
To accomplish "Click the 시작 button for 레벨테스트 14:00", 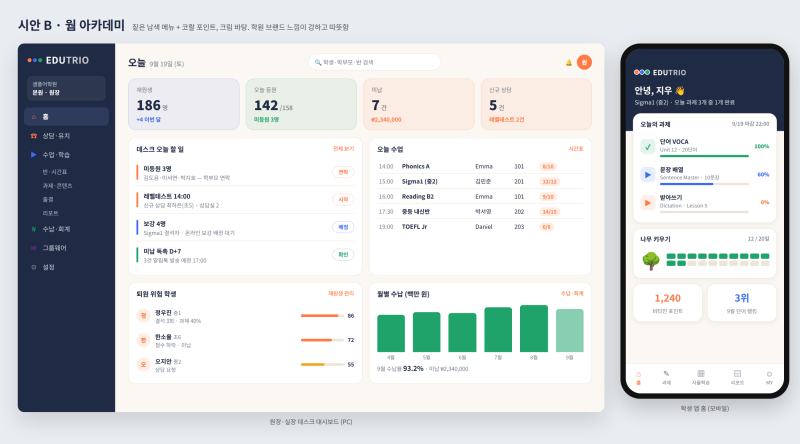I will coord(343,200).
